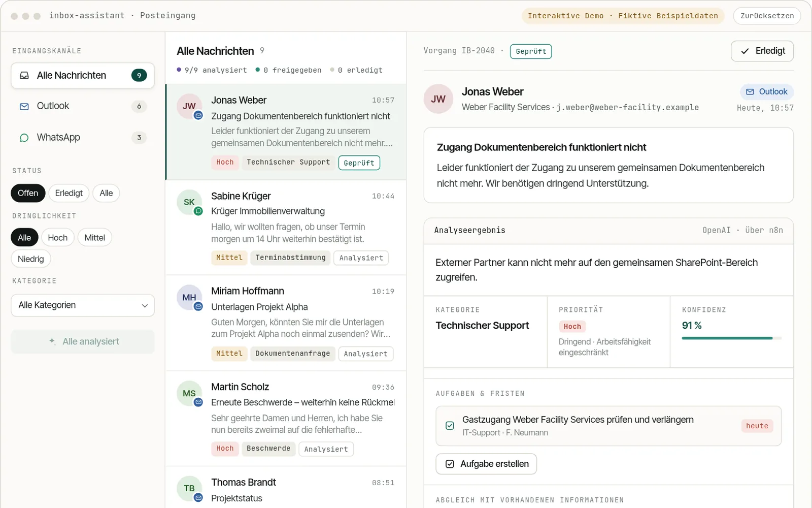
Task: Click the 'IT-Support · F. Neumann' task subtitle
Action: pyautogui.click(x=505, y=433)
